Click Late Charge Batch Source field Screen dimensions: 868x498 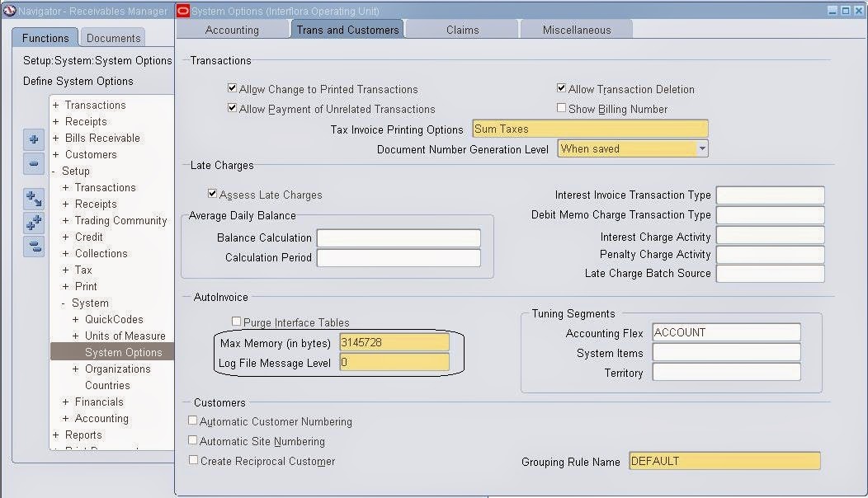[770, 274]
